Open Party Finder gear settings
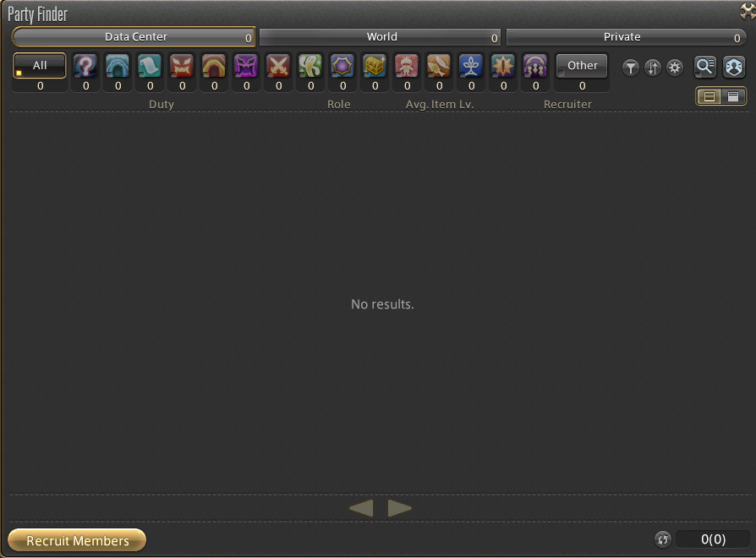 [675, 68]
